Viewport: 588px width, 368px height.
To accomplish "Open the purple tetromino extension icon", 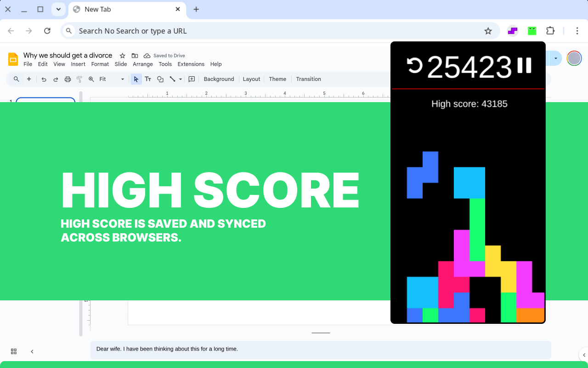I will 513,31.
